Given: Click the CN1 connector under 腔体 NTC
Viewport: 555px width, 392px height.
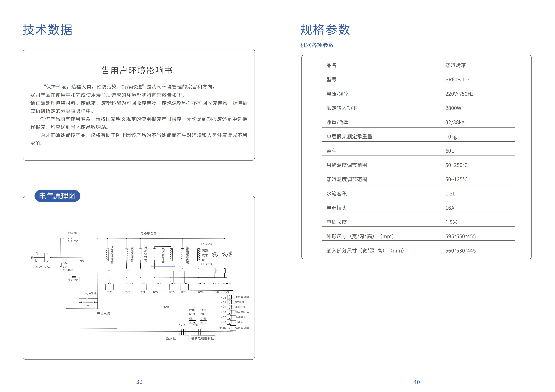Looking at the screenshot, I should pyautogui.click(x=192, y=322).
